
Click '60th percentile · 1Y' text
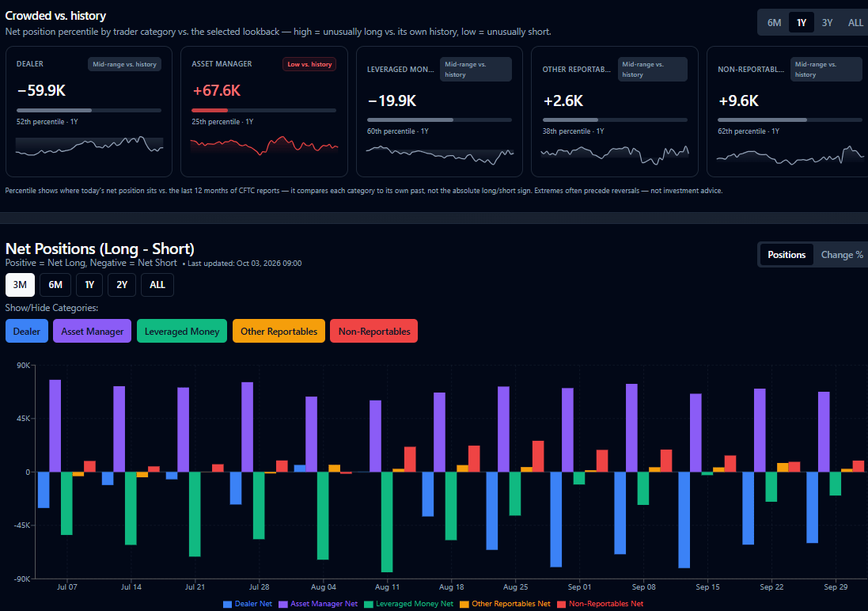tap(398, 131)
